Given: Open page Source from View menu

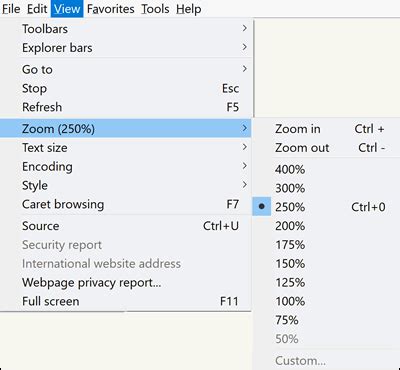Looking at the screenshot, I should tap(125, 226).
